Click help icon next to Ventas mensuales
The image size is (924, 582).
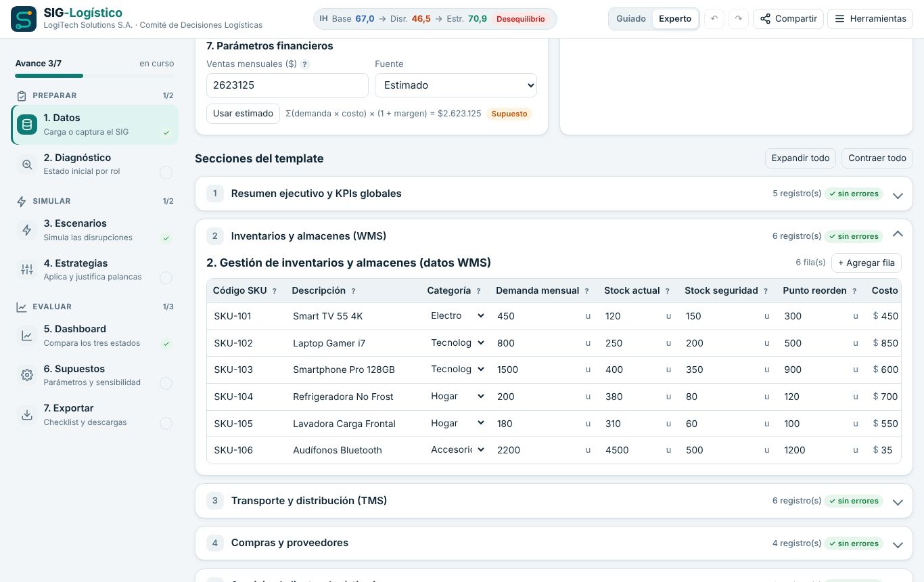(x=305, y=64)
